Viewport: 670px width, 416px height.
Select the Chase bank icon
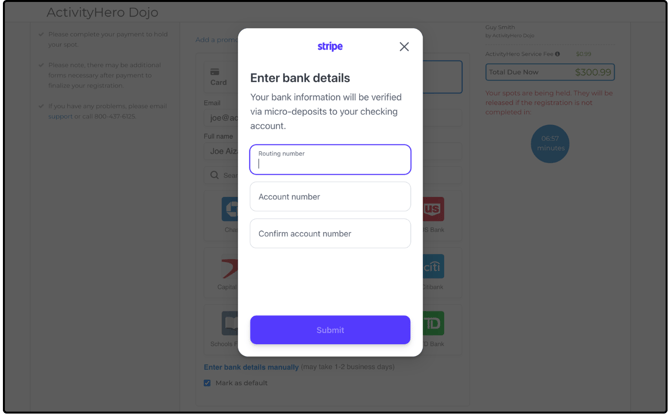[x=230, y=209]
